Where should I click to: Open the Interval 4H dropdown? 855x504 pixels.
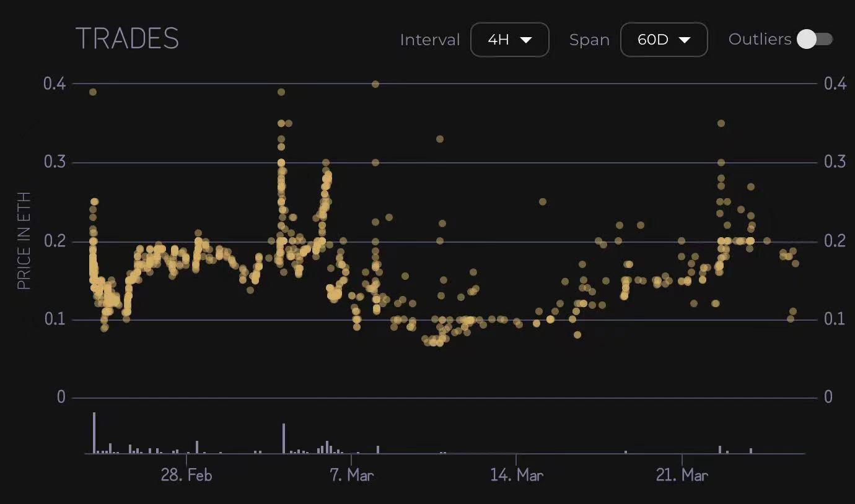[x=509, y=40]
